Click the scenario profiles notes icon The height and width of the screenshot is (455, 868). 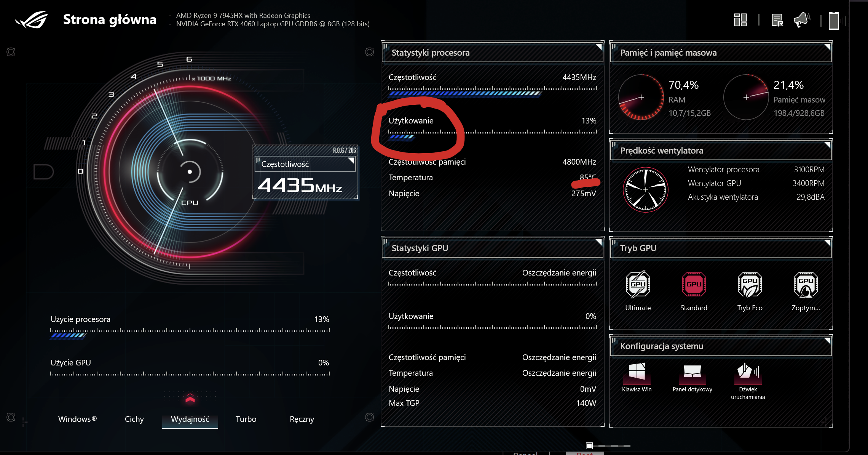tap(778, 20)
